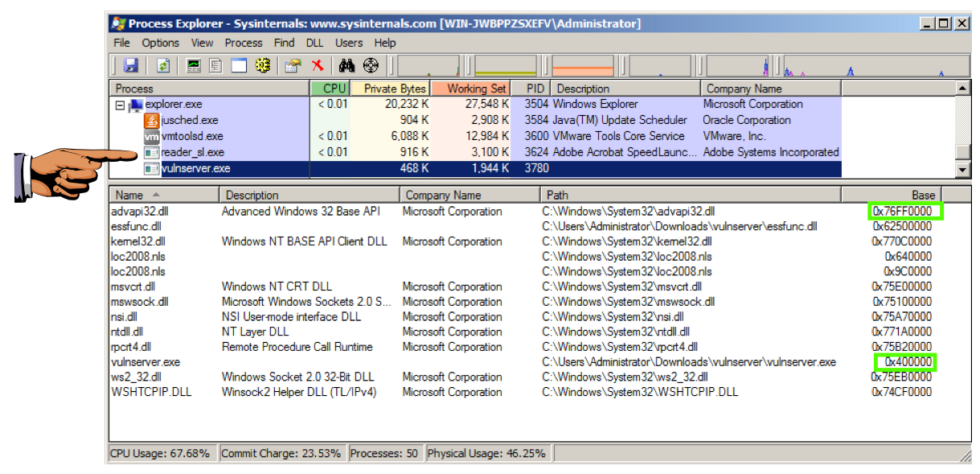Select msvcrt.dll in the DLL list
This screenshot has height=474, width=980.
133,286
